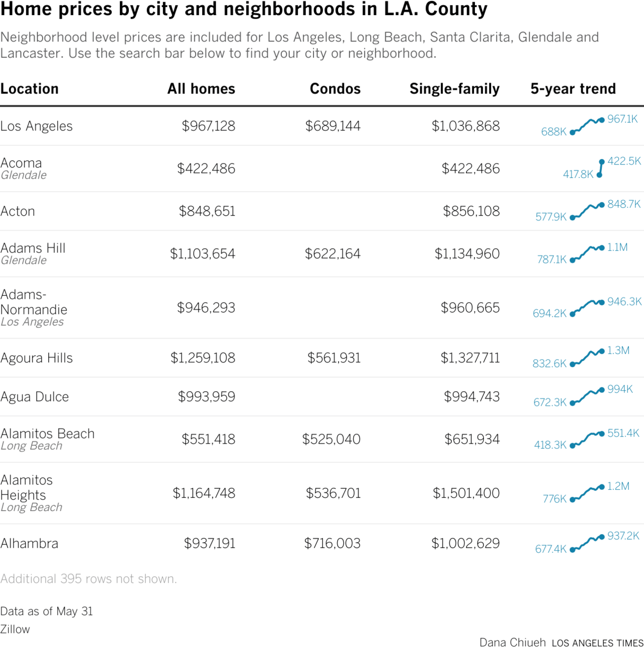Click the Acoma 5-year trend sparkline
The height and width of the screenshot is (671, 644).
coord(600,168)
